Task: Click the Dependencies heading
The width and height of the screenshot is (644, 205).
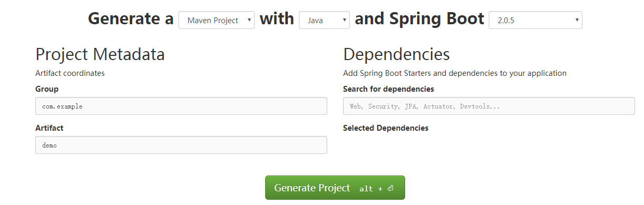Action: point(396,54)
